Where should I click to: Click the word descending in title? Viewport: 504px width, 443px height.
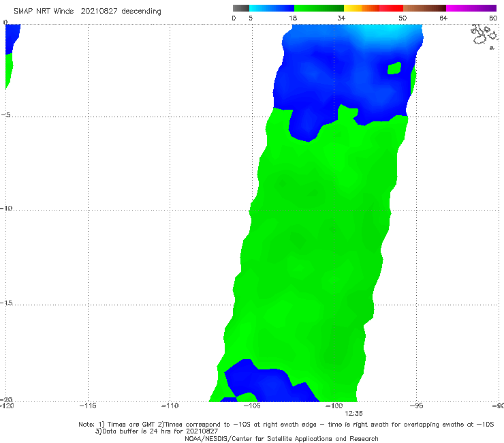tap(141, 12)
